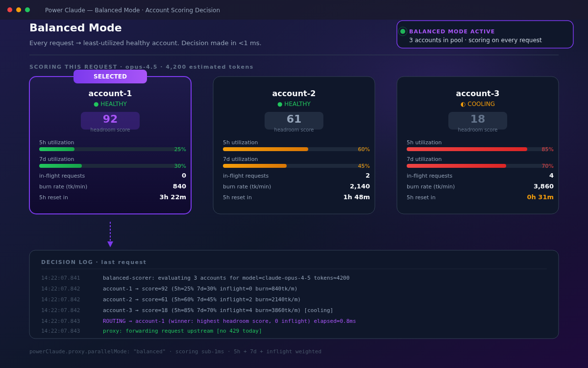Click the SELECTED badge on account-1

tap(110, 77)
